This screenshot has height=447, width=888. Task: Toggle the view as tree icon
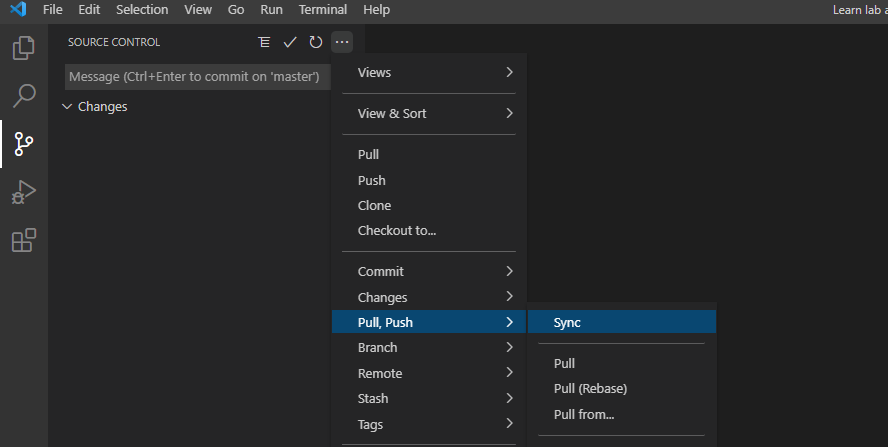coord(264,42)
